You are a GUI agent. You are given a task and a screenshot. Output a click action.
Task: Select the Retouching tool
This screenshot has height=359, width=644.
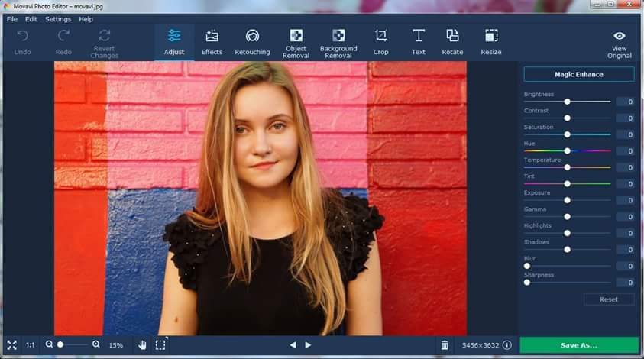click(252, 42)
